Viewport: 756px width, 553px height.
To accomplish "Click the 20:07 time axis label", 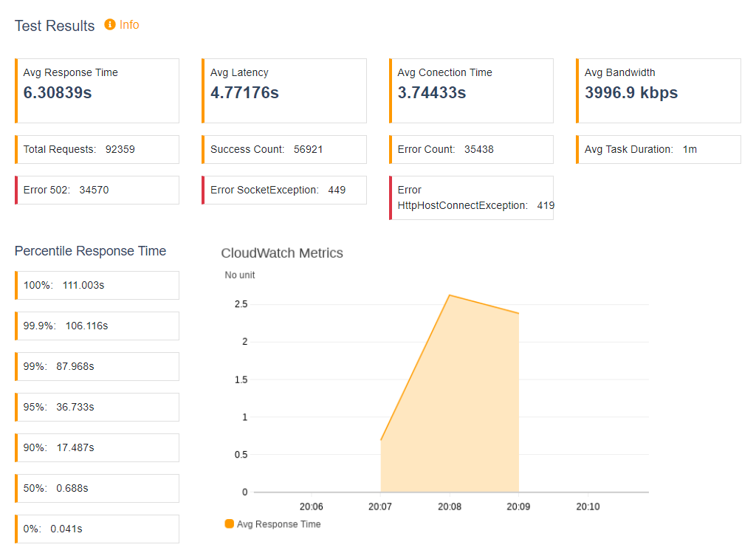I will (x=380, y=506).
